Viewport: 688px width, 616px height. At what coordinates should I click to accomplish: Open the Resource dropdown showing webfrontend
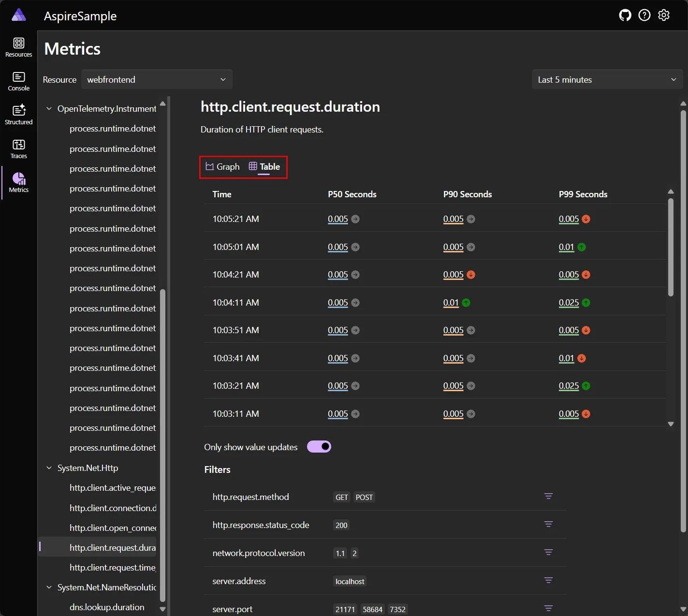tap(157, 79)
